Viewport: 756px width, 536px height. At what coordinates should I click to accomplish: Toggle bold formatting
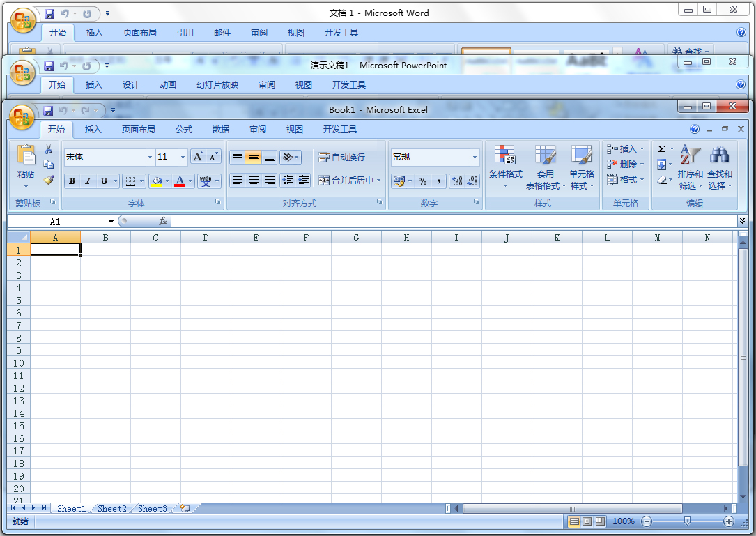72,181
